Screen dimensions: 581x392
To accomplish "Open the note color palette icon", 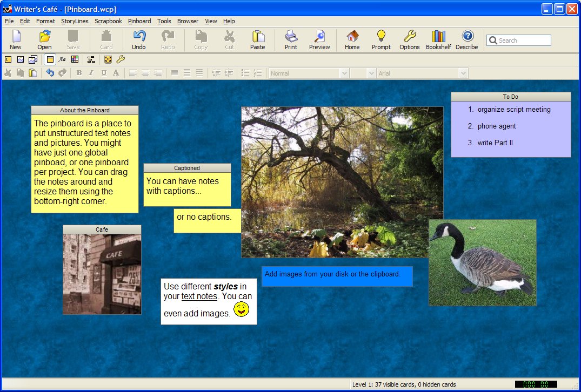I will pyautogui.click(x=75, y=59).
